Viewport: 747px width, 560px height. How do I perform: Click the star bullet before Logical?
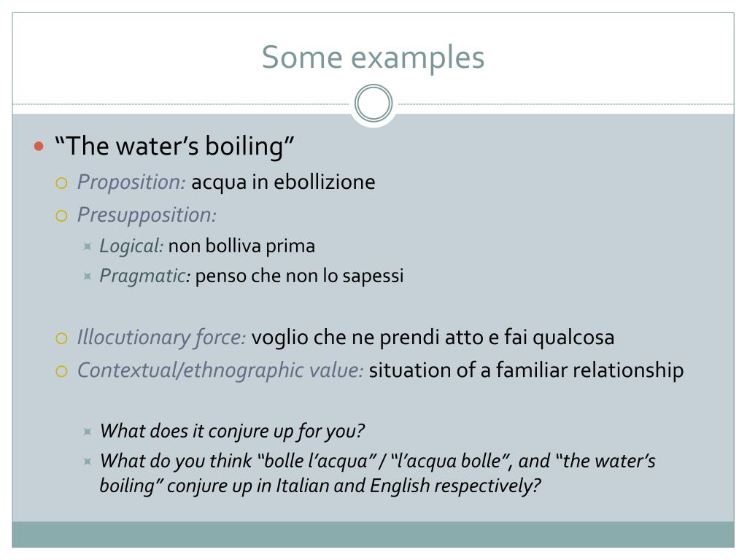88,246
